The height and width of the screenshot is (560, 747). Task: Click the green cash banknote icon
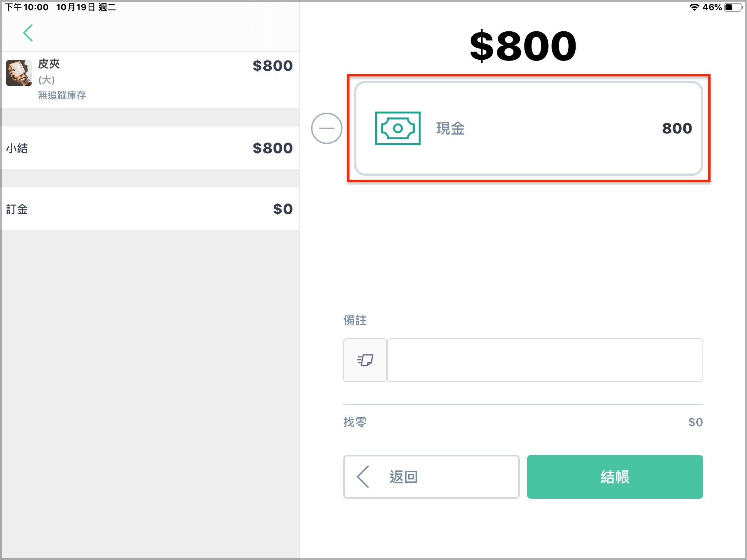[398, 128]
